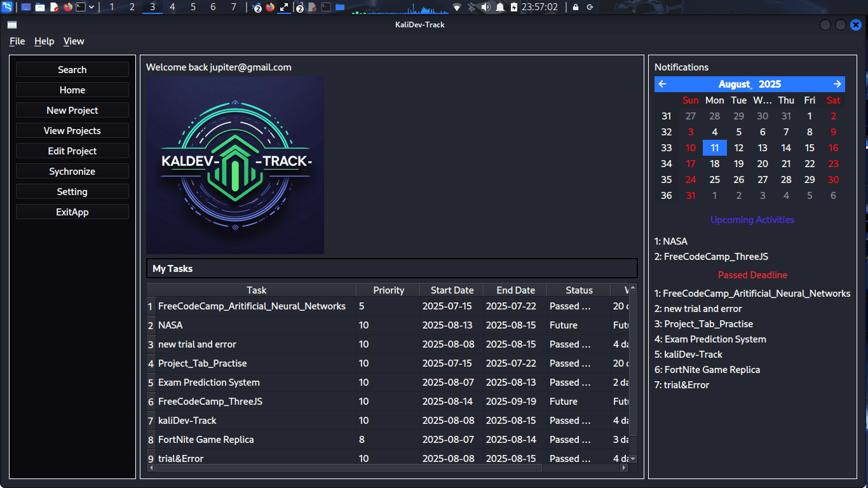Open the File menu
868x488 pixels.
(17, 41)
